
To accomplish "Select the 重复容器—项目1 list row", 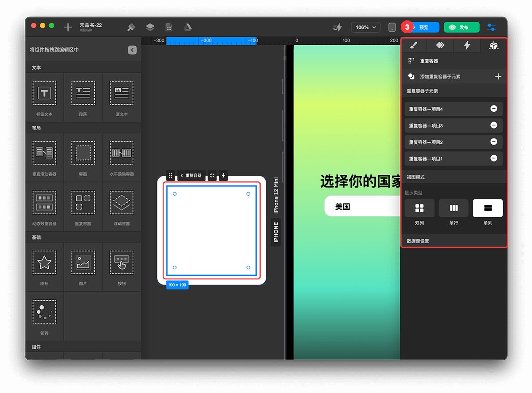I will (x=454, y=158).
